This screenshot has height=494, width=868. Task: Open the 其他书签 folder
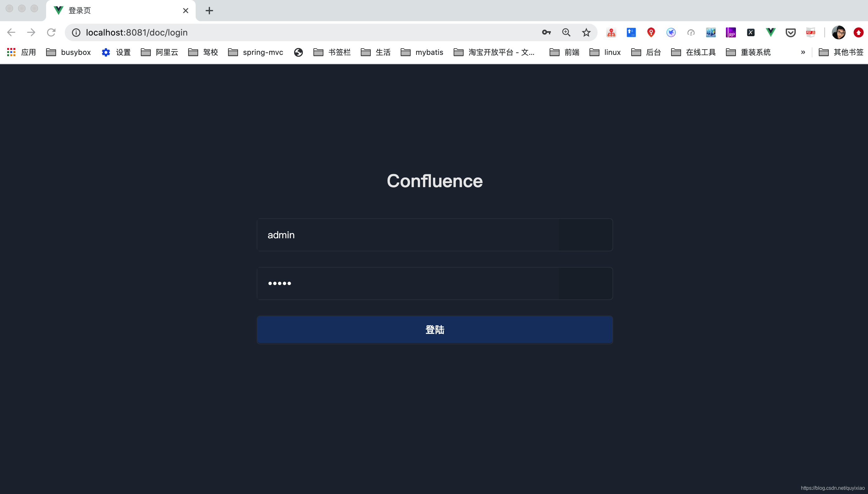coord(841,52)
